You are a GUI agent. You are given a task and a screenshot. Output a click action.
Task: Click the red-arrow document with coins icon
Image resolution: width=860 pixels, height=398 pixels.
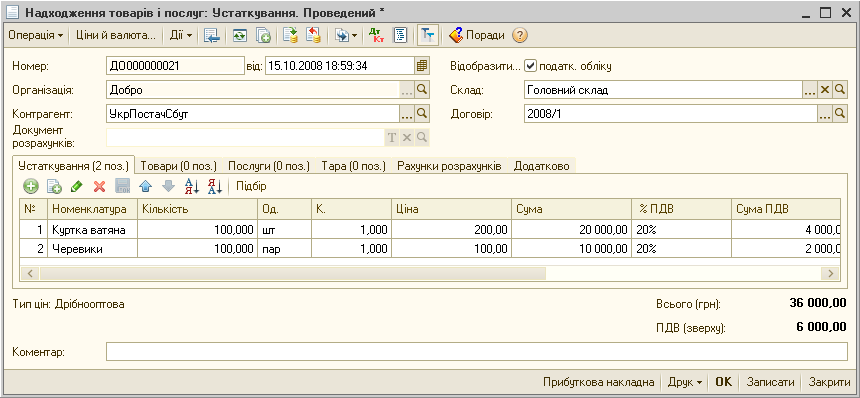click(313, 36)
